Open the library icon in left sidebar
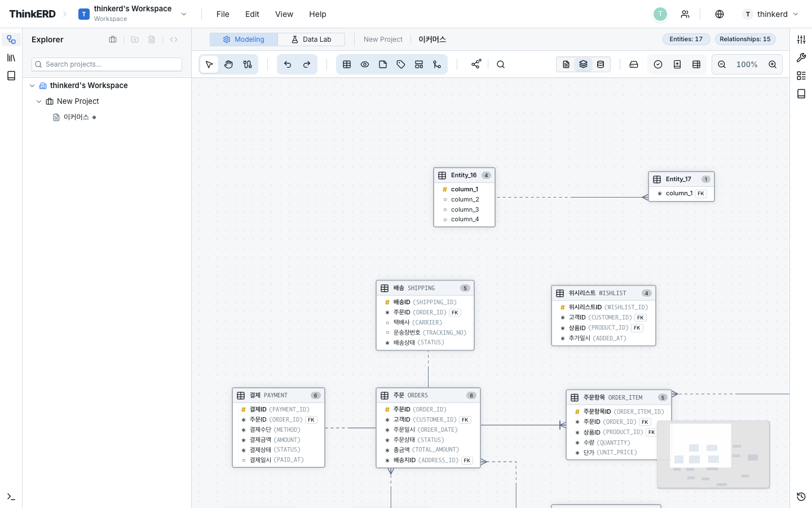Viewport: 812px width, 508px height. tap(11, 58)
